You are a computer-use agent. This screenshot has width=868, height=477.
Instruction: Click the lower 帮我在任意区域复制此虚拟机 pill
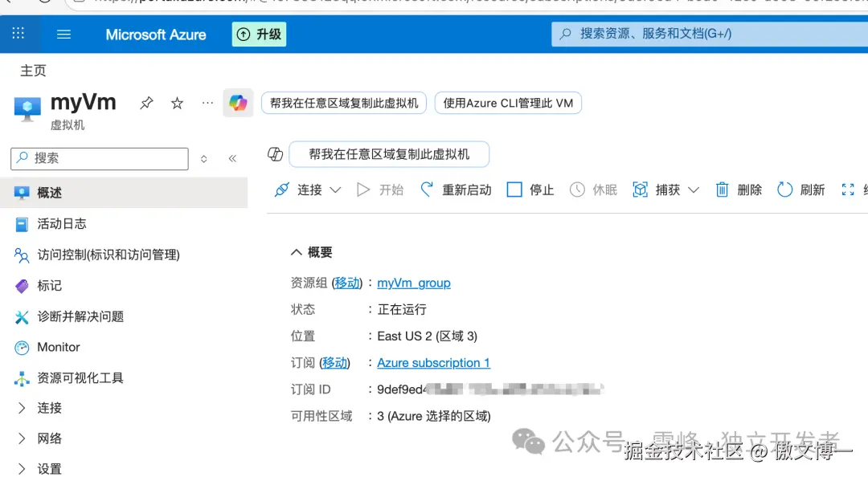click(389, 154)
